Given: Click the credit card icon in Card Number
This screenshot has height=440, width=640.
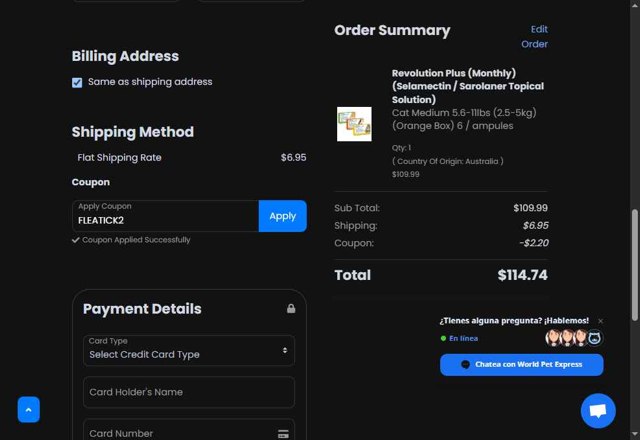Looking at the screenshot, I should (283, 434).
